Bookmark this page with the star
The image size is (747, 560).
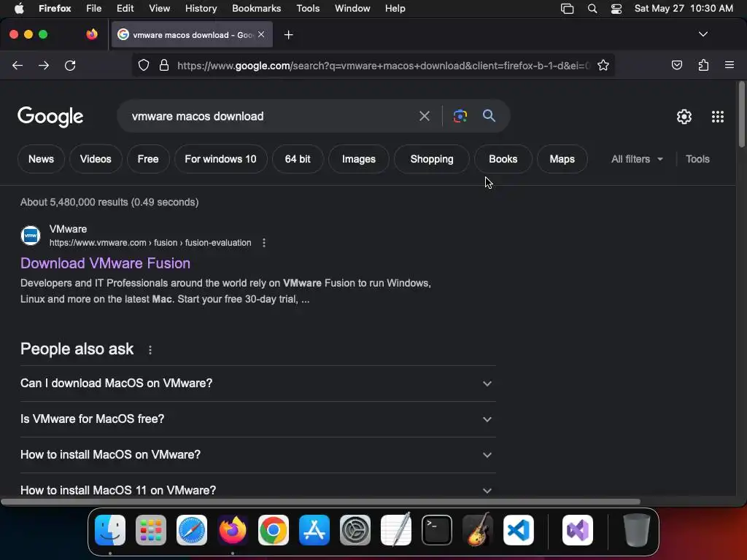(x=603, y=65)
